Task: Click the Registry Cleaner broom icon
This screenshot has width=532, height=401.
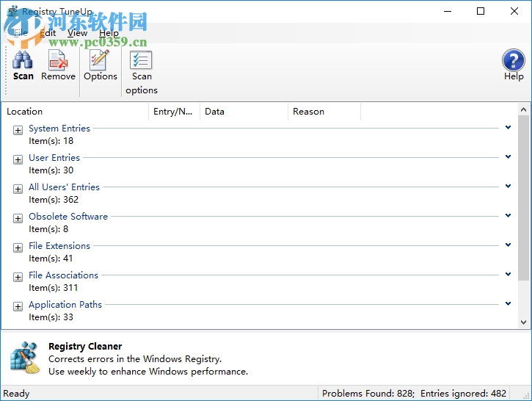Action: (x=24, y=358)
